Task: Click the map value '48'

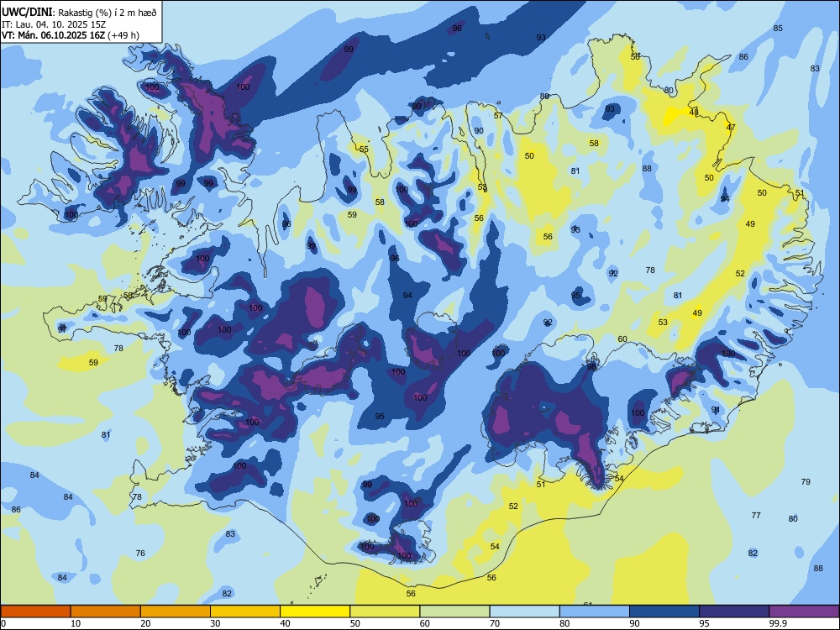Action: click(694, 112)
